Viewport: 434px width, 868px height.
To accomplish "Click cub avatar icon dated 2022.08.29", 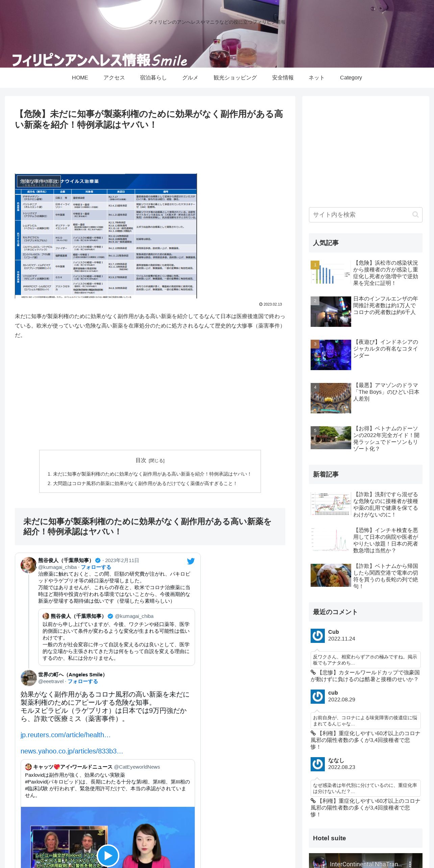I will pyautogui.click(x=318, y=697).
